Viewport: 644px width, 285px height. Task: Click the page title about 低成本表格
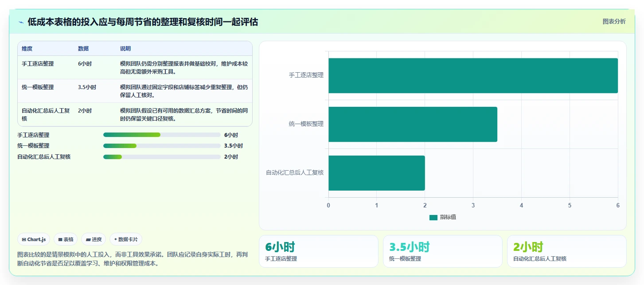[143, 22]
